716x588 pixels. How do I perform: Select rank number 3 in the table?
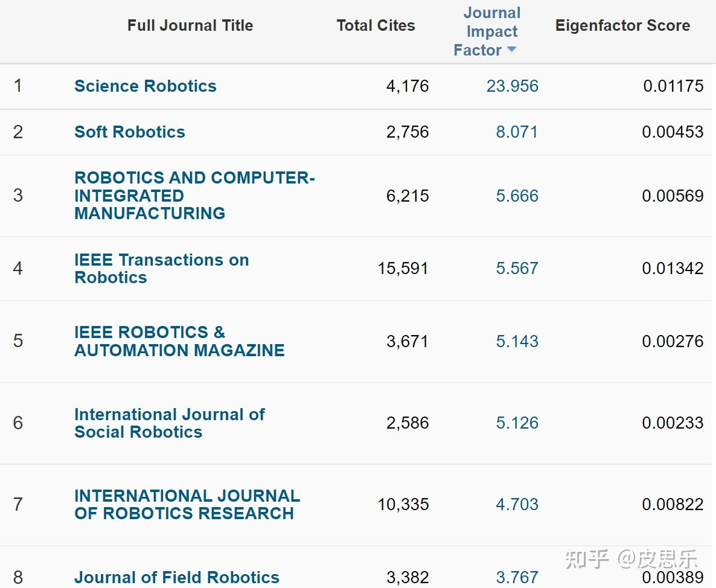(x=18, y=196)
